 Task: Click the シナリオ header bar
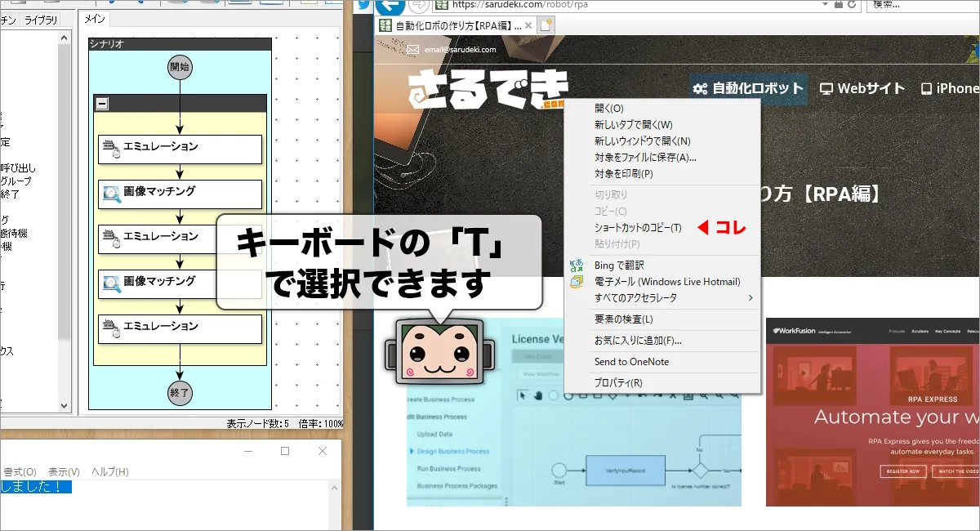click(180, 44)
